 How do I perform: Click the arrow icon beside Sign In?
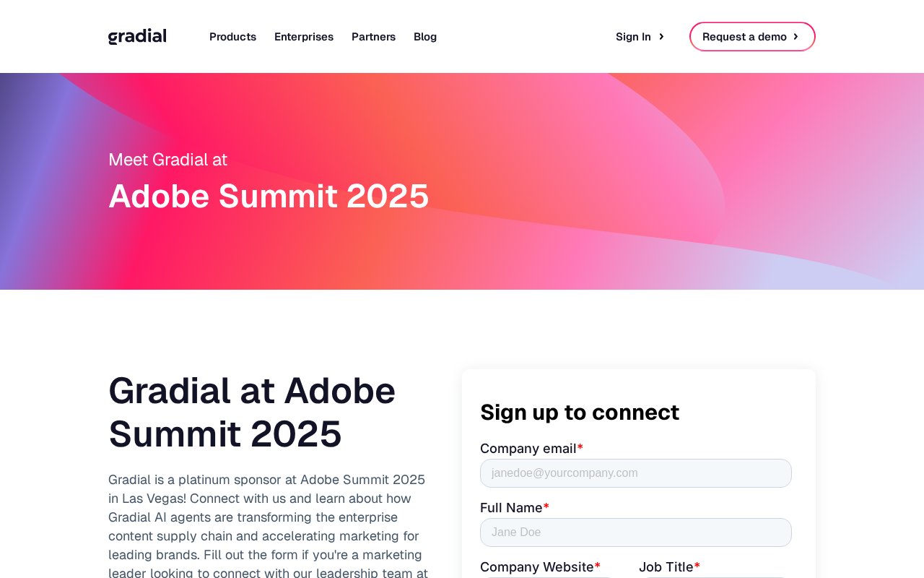pos(661,37)
